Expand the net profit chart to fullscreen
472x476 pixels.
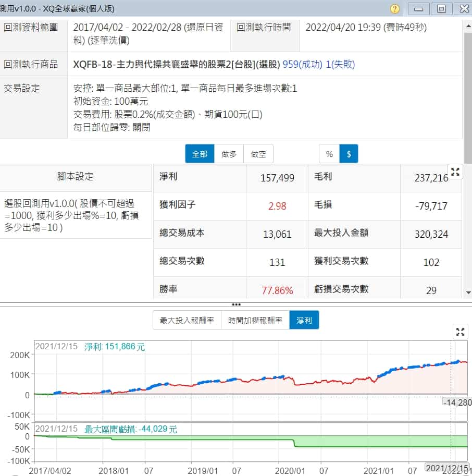tap(459, 332)
